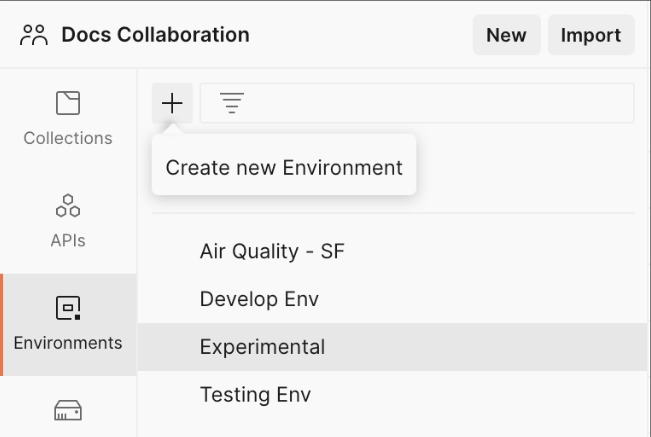Click the plus icon to create environment
651x437 pixels.
click(172, 103)
